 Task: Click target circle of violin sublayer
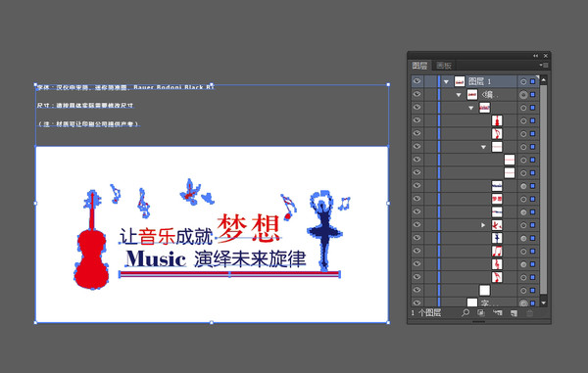[523, 121]
